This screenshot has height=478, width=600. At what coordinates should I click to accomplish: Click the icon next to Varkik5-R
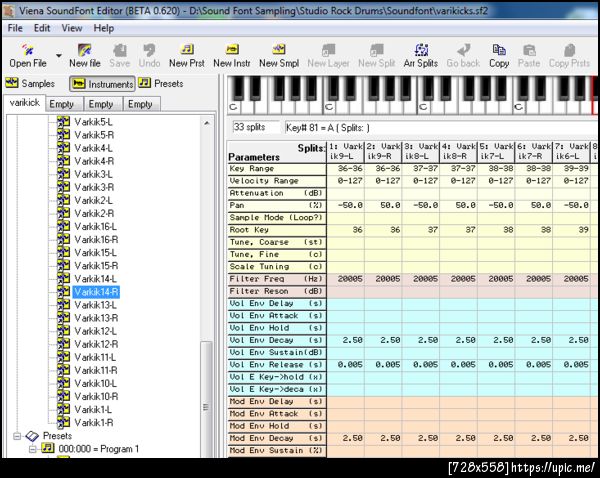coord(64,135)
